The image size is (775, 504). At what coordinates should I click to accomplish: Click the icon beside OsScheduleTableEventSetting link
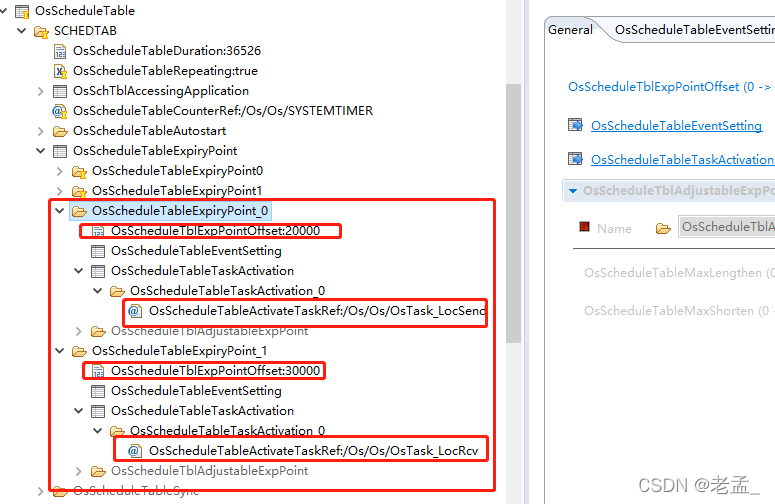[575, 125]
